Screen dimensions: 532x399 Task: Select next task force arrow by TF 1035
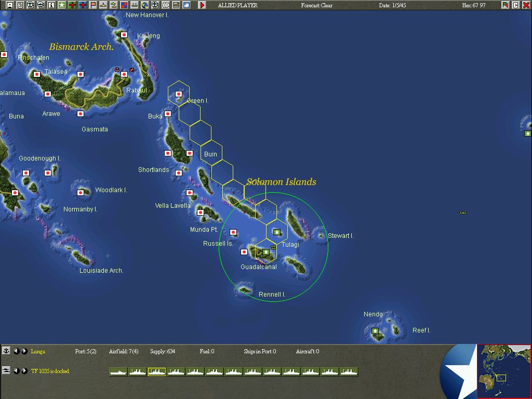24,371
